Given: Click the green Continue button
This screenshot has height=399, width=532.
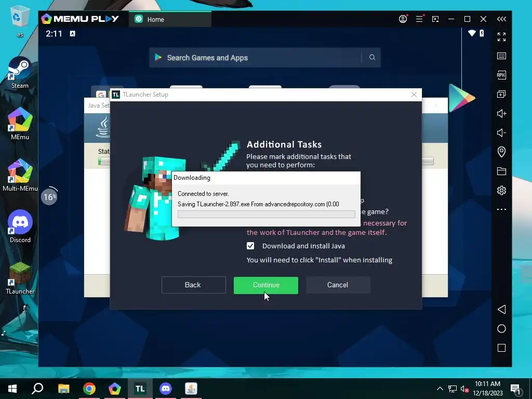Looking at the screenshot, I should coord(266,285).
